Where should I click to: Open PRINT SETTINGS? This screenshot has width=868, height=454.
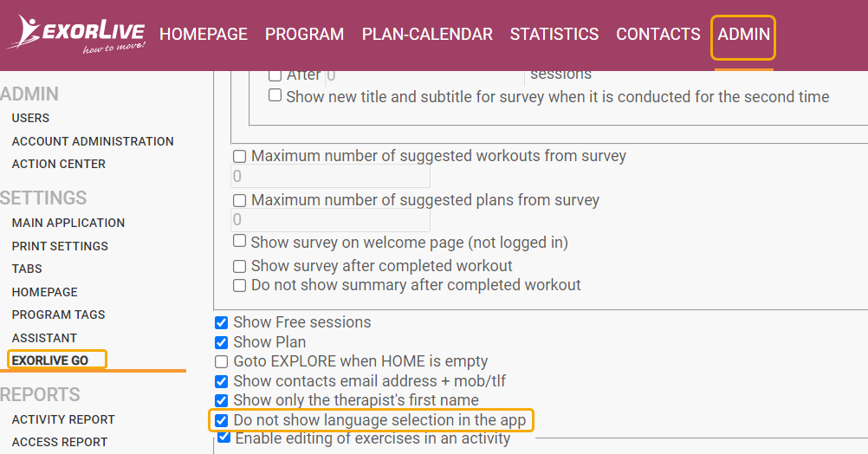60,246
